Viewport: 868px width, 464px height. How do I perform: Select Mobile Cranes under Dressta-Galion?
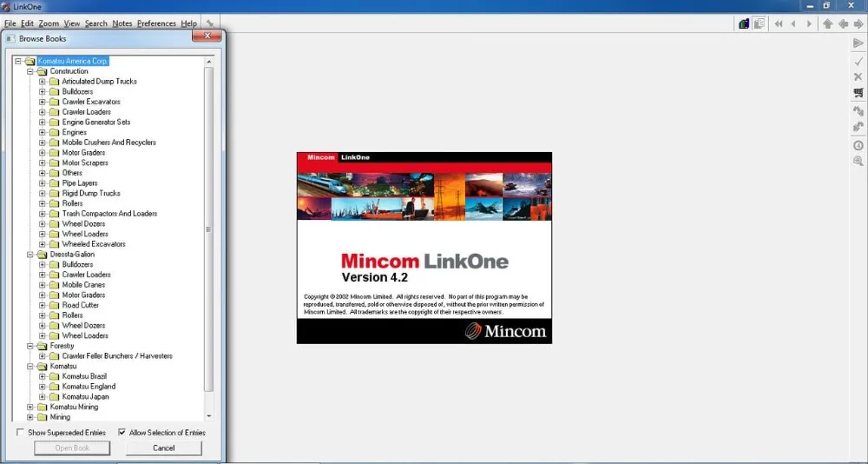click(x=83, y=285)
